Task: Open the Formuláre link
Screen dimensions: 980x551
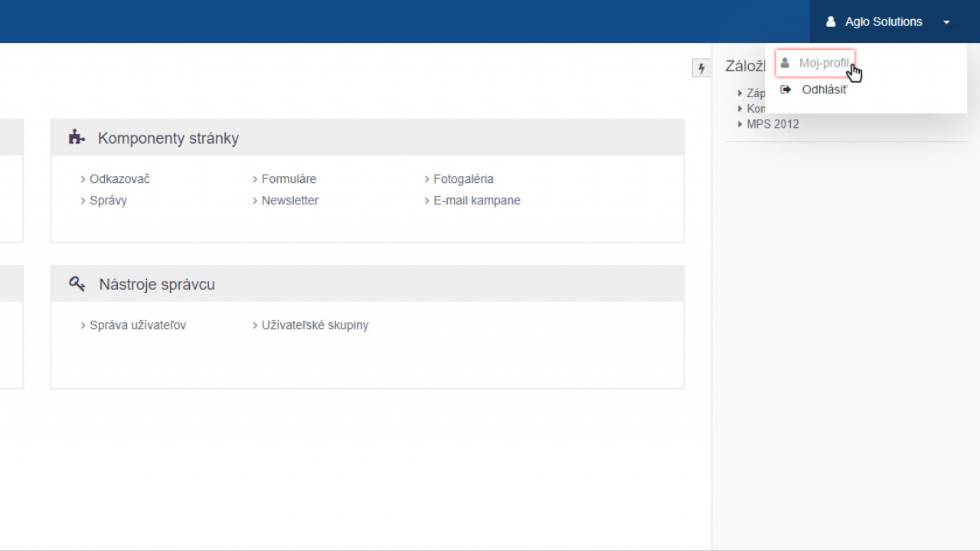Action: pos(289,179)
